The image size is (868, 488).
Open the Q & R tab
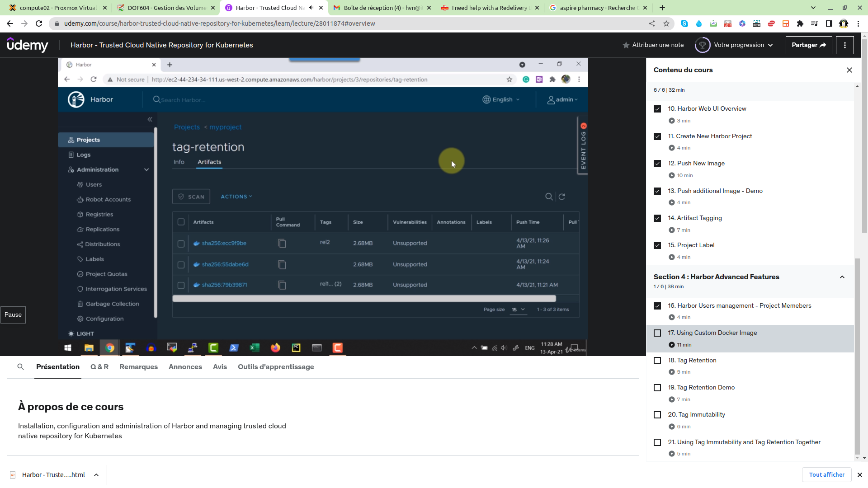[x=99, y=367]
